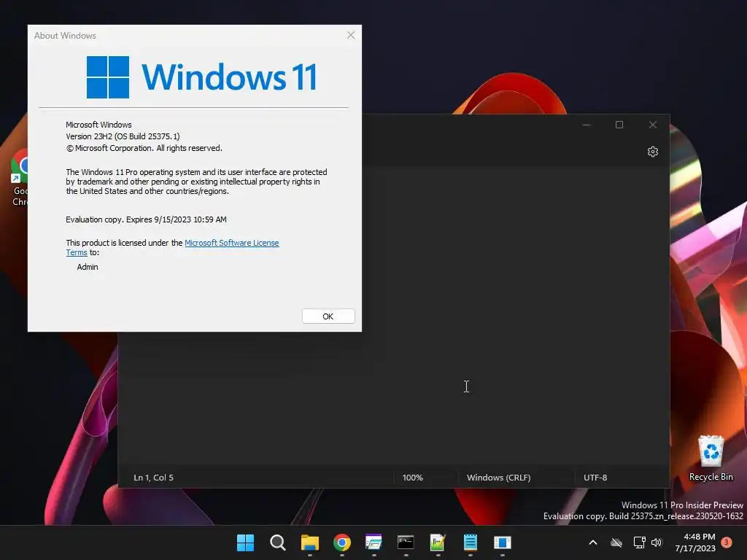Open network tray icon

639,542
